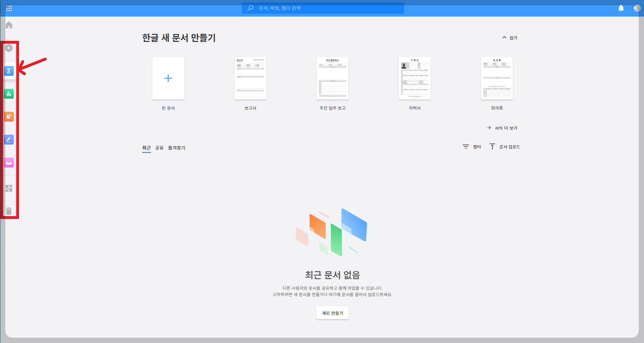Go to home via house icon
This screenshot has height=343, width=644.
(9, 25)
